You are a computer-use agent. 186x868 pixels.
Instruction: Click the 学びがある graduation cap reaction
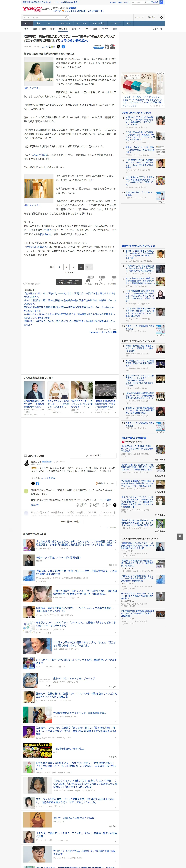89,281
